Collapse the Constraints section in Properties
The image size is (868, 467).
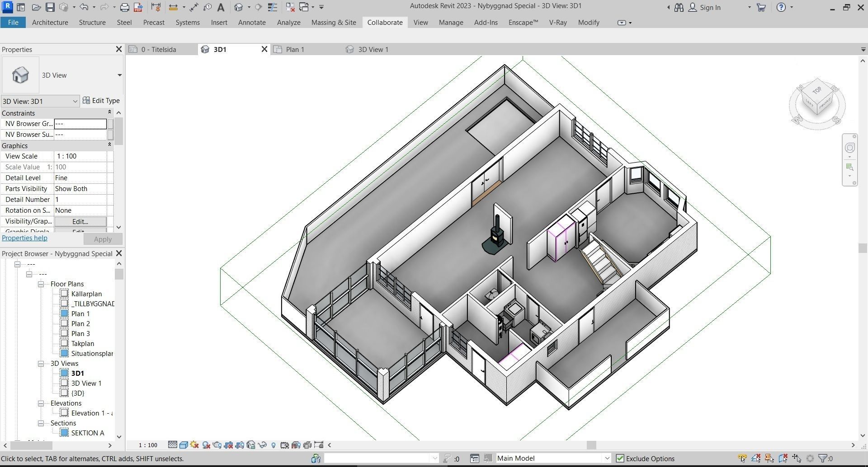click(x=109, y=112)
